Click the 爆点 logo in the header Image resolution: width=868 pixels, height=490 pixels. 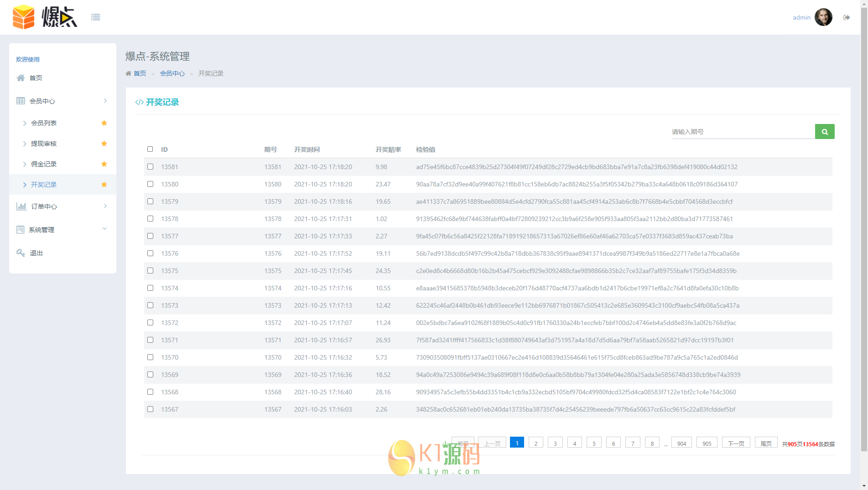pos(45,17)
